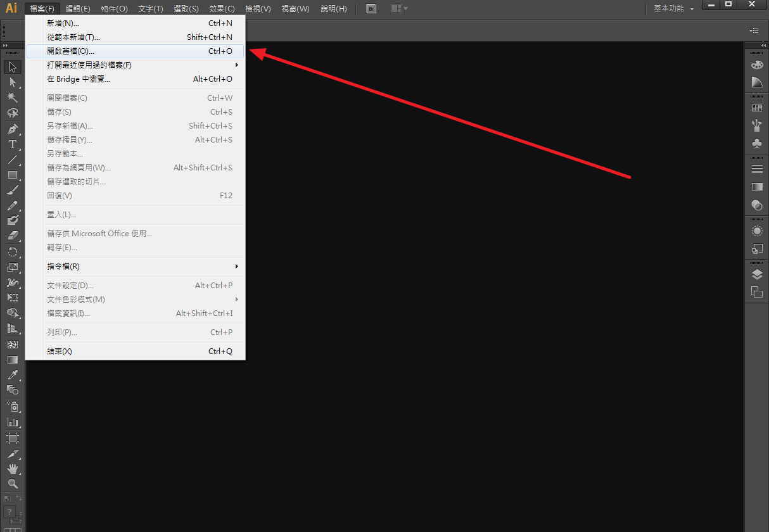Expand the 指令檔(R) submenu

click(134, 267)
